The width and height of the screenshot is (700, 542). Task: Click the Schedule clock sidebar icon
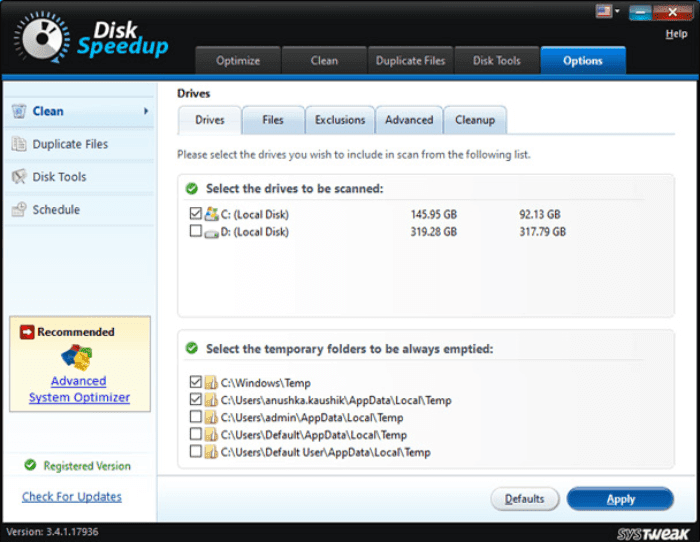click(x=19, y=209)
